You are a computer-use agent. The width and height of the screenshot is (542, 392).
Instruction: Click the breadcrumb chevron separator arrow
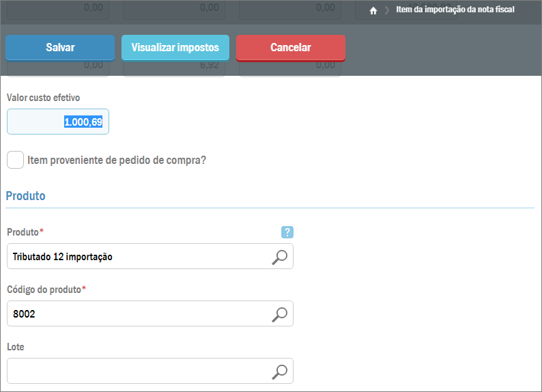386,10
